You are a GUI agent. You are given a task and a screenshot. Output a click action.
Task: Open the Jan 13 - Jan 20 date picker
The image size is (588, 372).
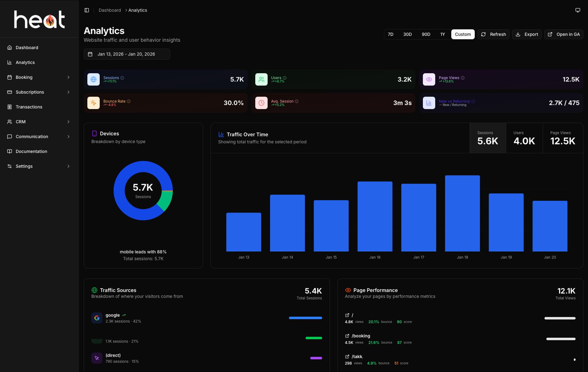click(127, 54)
